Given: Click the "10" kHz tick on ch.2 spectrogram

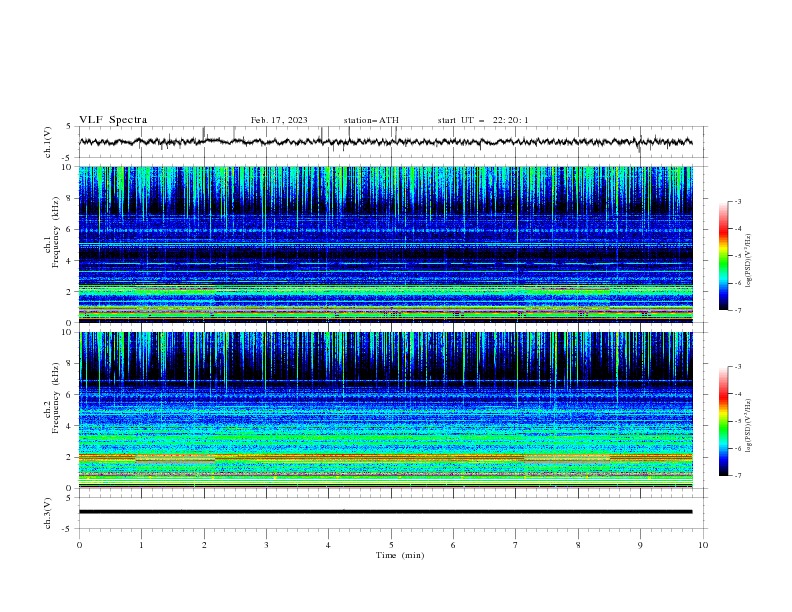Looking at the screenshot, I should coord(67,332).
